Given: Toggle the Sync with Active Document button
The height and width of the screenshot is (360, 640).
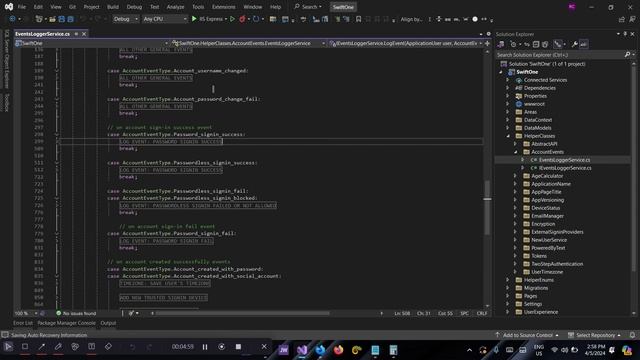Looking at the screenshot, I should 527,44.
